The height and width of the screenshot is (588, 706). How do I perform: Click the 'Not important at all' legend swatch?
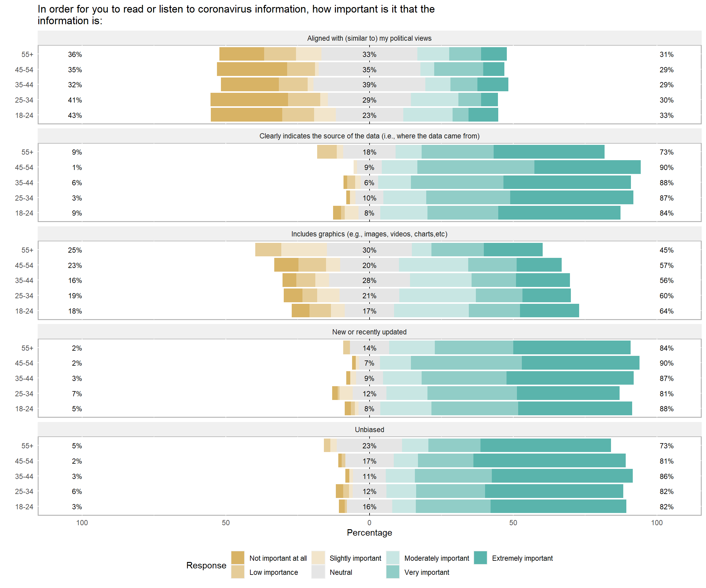pos(238,558)
